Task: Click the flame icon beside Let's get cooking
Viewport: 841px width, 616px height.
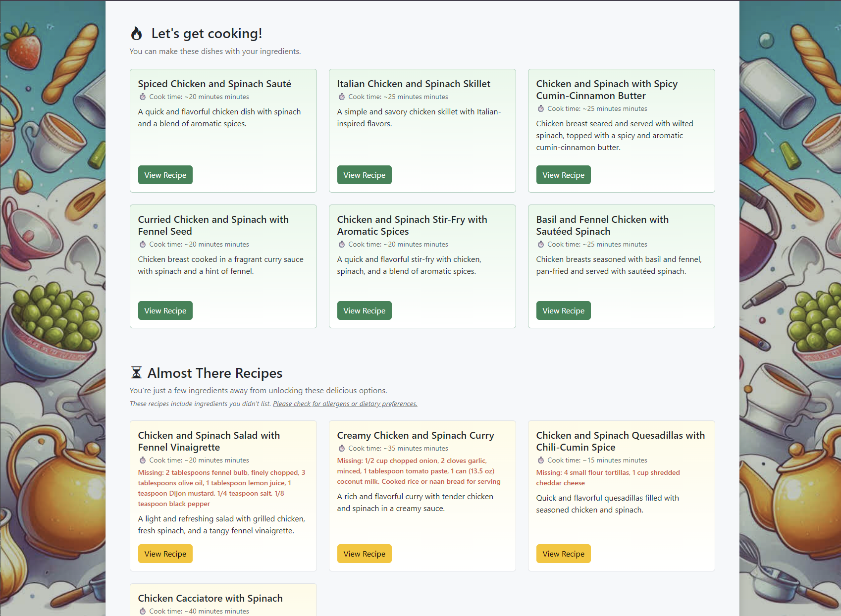Action: point(136,34)
